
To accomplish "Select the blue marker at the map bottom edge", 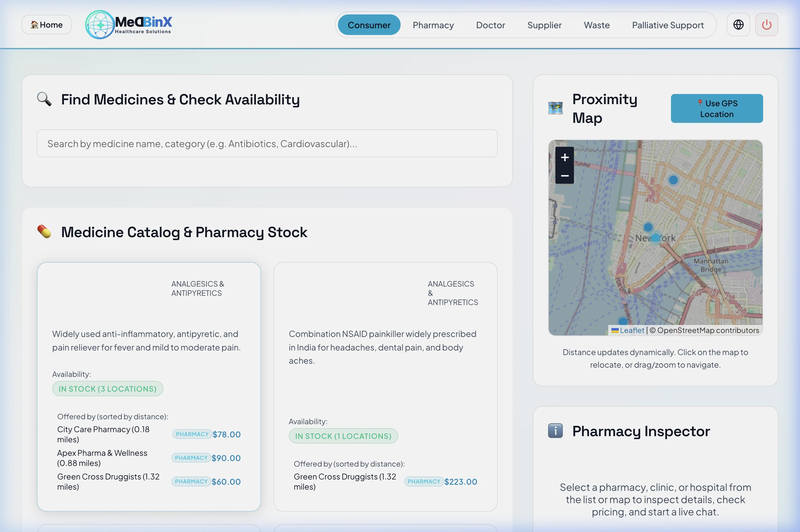I will [x=622, y=321].
